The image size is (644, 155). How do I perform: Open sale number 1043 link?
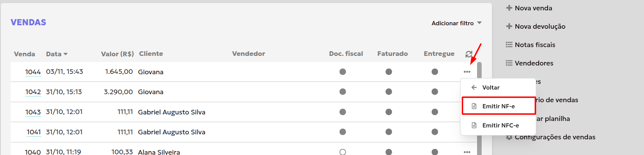point(33,112)
